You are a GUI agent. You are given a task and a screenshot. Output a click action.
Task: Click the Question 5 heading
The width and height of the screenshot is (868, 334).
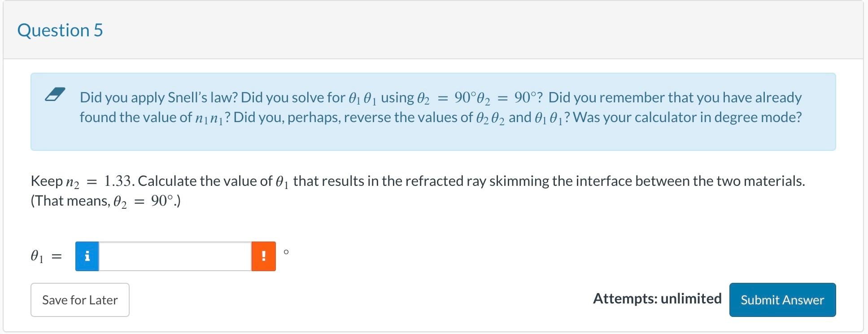(60, 30)
